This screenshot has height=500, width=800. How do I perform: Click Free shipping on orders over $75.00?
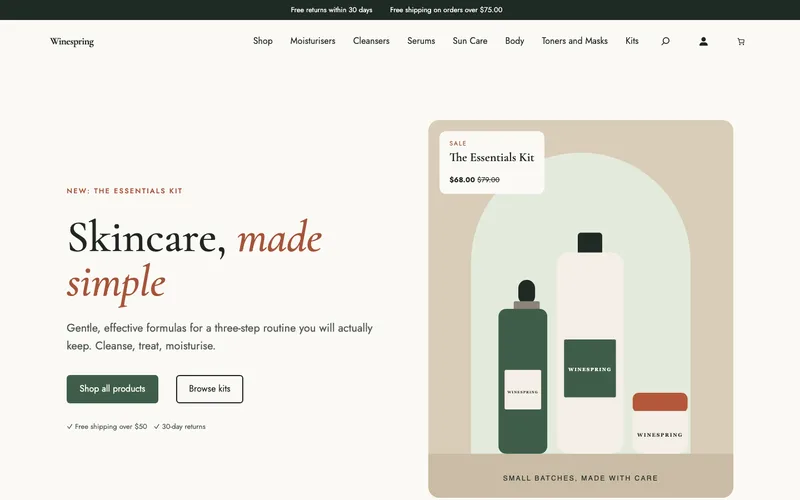coord(446,10)
